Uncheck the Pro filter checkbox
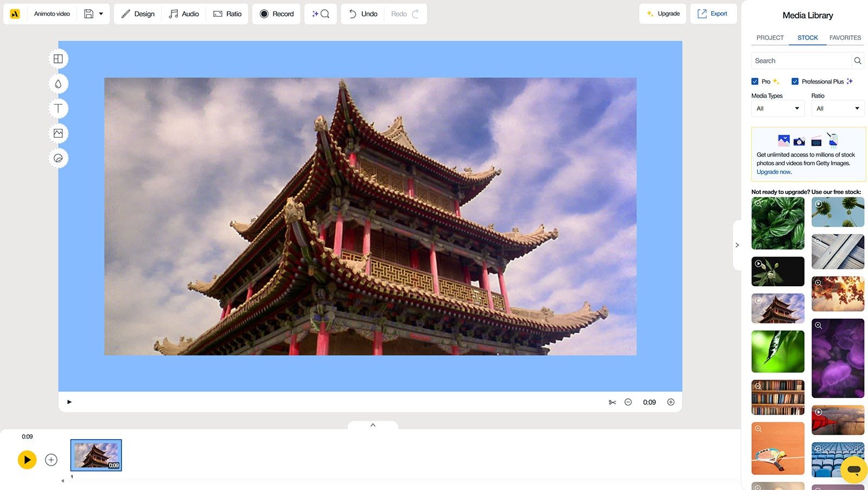 755,81
